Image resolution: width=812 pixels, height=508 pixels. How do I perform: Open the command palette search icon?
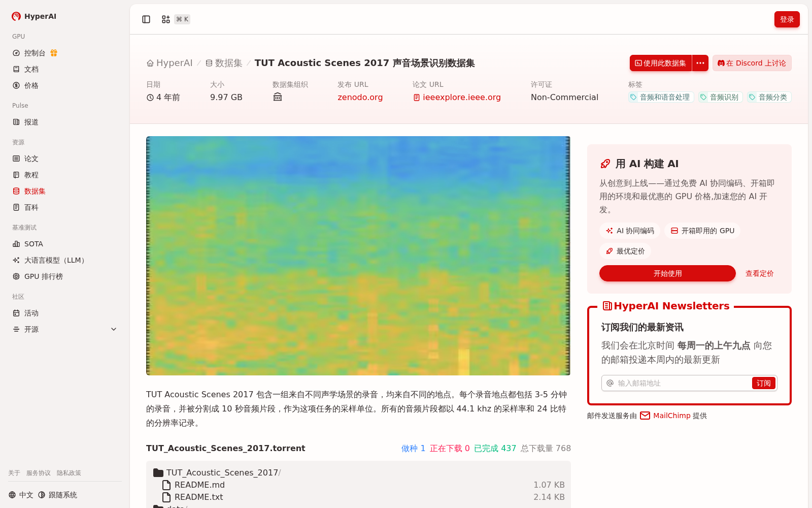point(166,19)
